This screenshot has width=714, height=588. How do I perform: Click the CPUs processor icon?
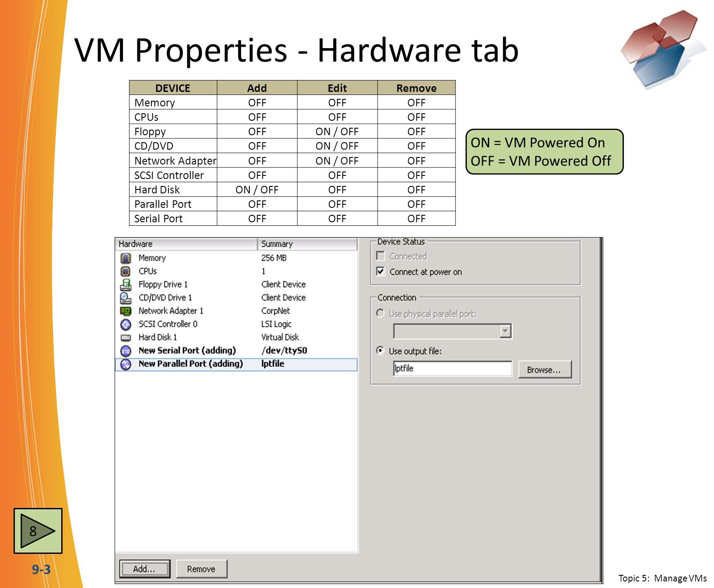(126, 271)
